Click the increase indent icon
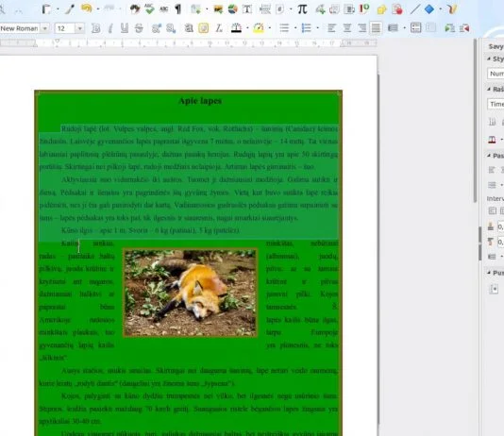Image resolution: width=504 pixels, height=436 pixels. [449, 28]
